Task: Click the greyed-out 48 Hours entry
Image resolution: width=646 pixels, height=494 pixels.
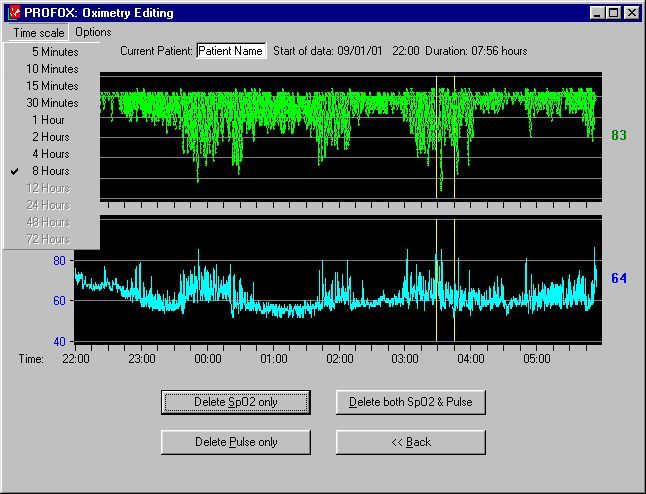Action: point(51,222)
